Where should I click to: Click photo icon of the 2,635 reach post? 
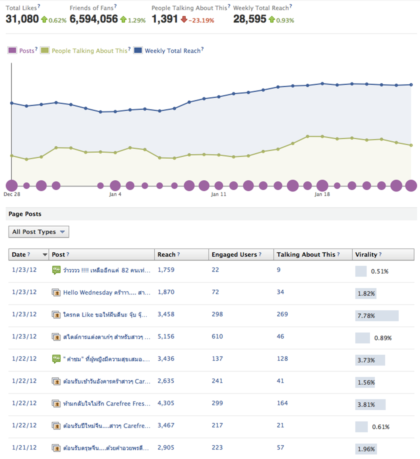tap(56, 381)
